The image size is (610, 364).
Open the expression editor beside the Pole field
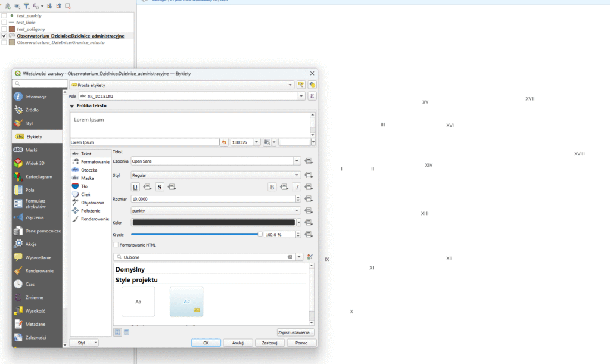tap(312, 96)
